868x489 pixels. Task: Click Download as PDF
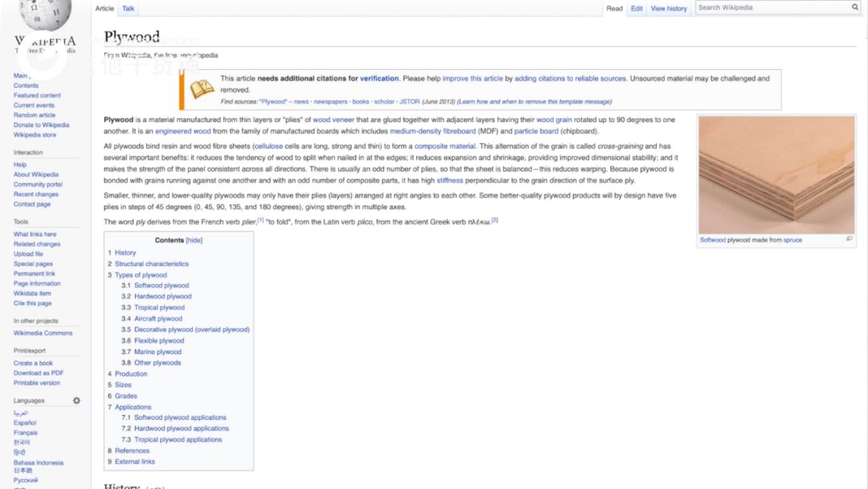pyautogui.click(x=39, y=373)
